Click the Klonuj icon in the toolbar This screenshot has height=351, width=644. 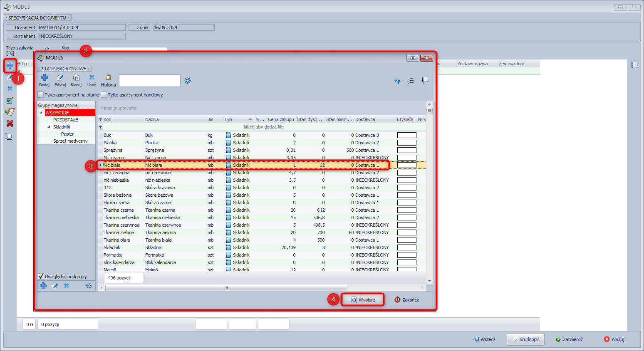pos(76,78)
